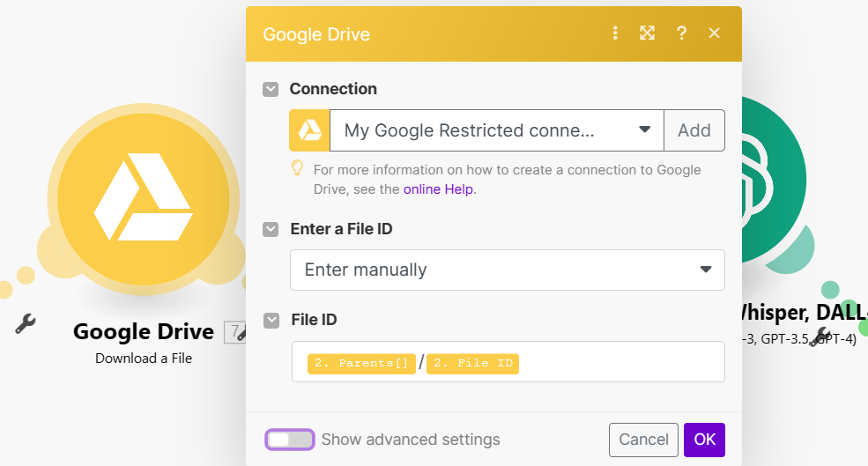Open the online Help link

coord(438,189)
